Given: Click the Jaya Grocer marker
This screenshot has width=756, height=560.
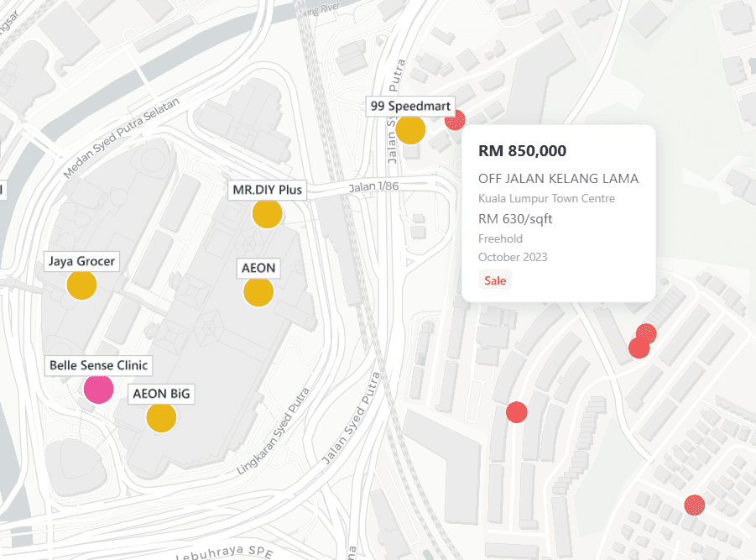Looking at the screenshot, I should point(81,285).
